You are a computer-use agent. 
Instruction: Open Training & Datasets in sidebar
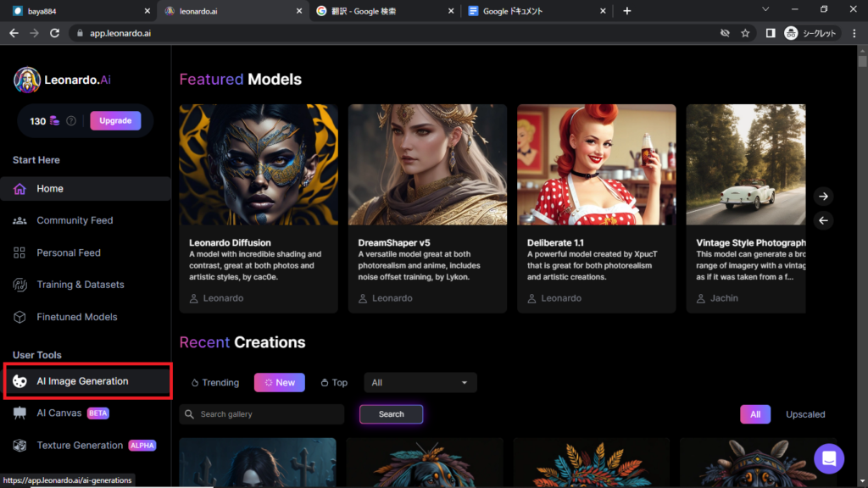click(x=80, y=285)
